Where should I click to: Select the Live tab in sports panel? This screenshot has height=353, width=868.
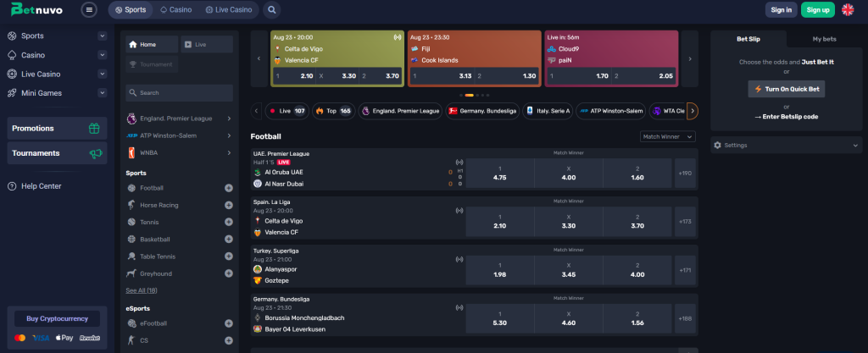pyautogui.click(x=207, y=44)
